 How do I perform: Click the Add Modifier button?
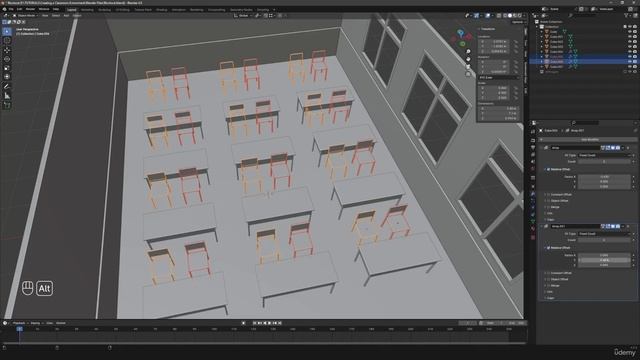(589, 140)
